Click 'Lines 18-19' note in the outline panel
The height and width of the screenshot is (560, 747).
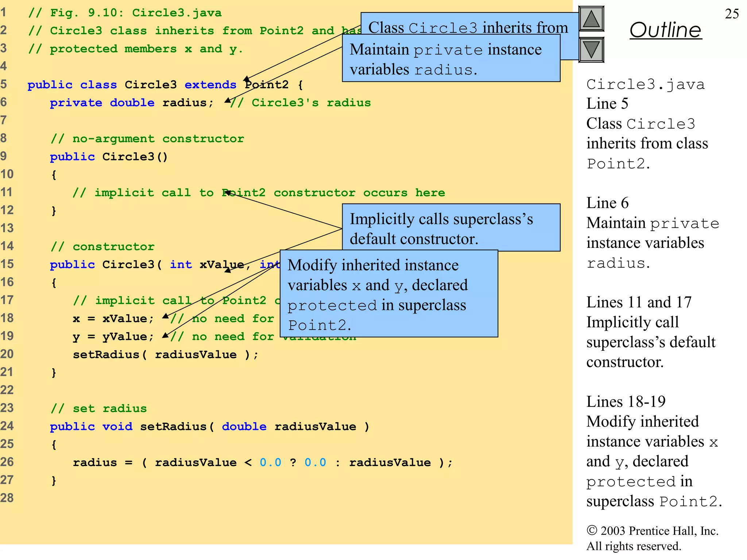point(626,402)
